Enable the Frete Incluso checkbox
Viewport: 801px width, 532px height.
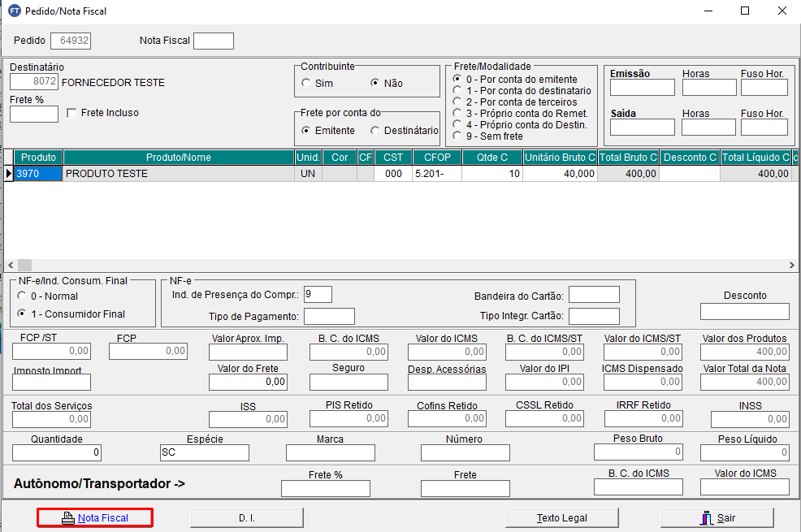click(x=71, y=113)
